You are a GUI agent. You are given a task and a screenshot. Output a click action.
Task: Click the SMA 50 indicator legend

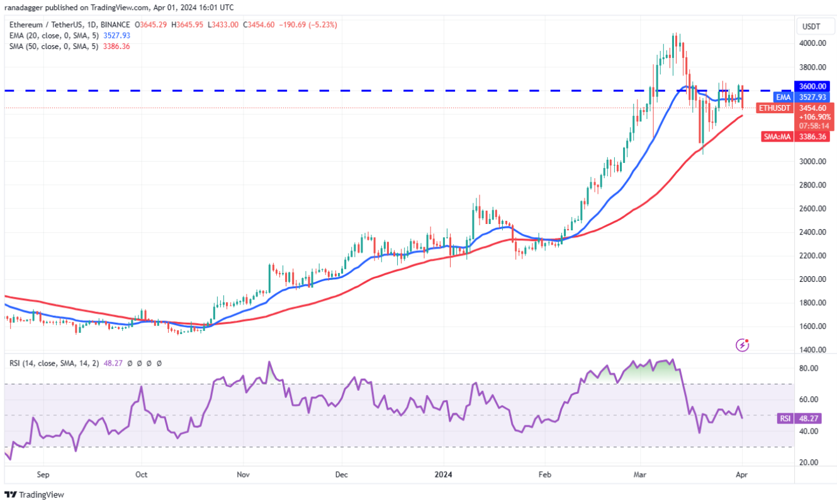[x=69, y=46]
